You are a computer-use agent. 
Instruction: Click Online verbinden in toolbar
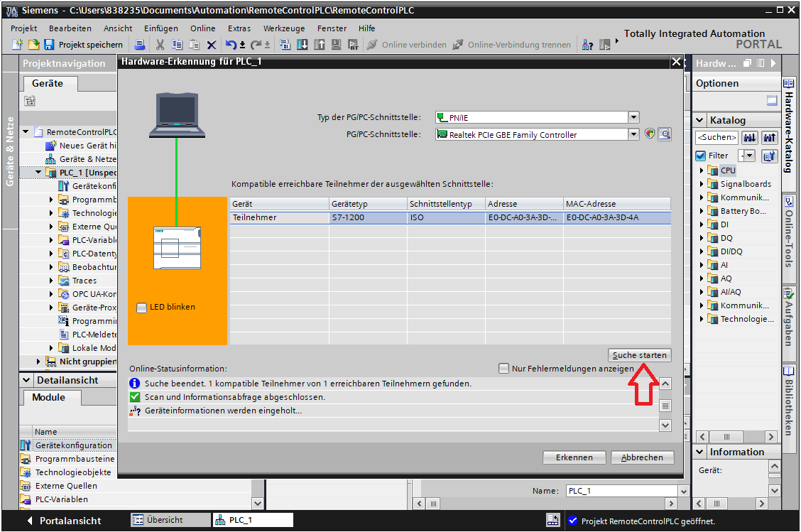click(407, 45)
